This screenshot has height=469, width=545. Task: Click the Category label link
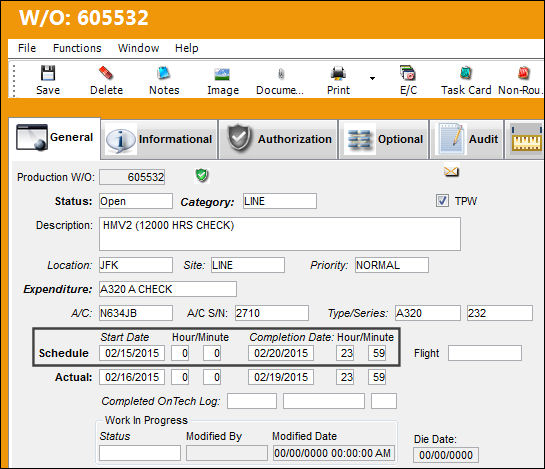207,202
